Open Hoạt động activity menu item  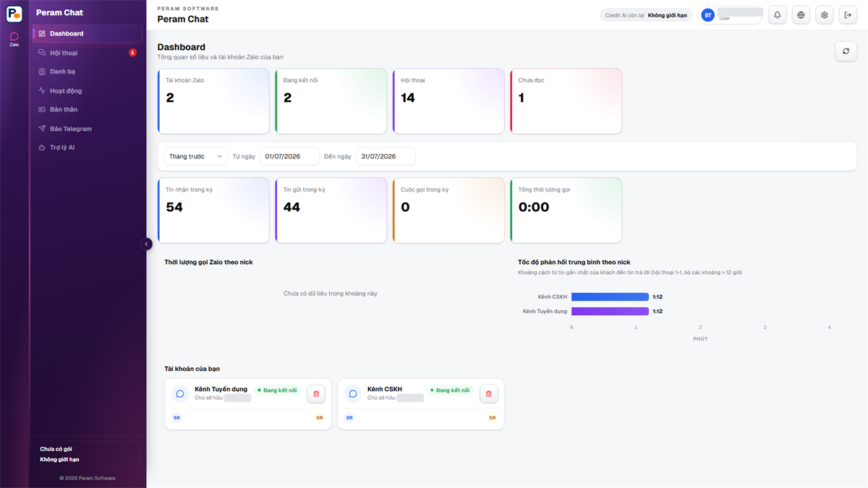point(88,90)
